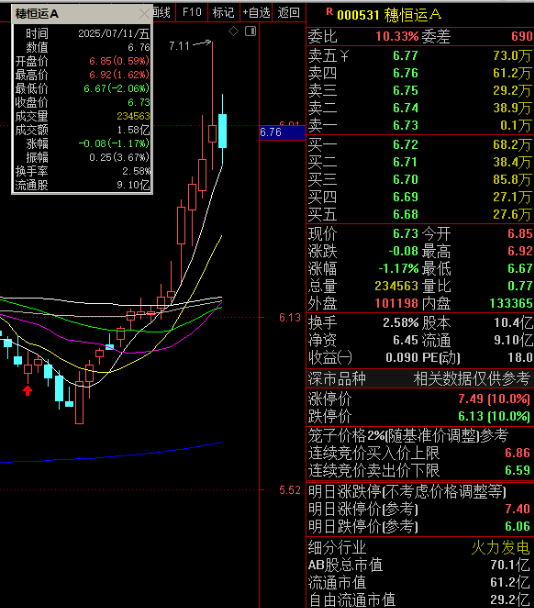Click the 6.13 axis price label

tap(290, 318)
